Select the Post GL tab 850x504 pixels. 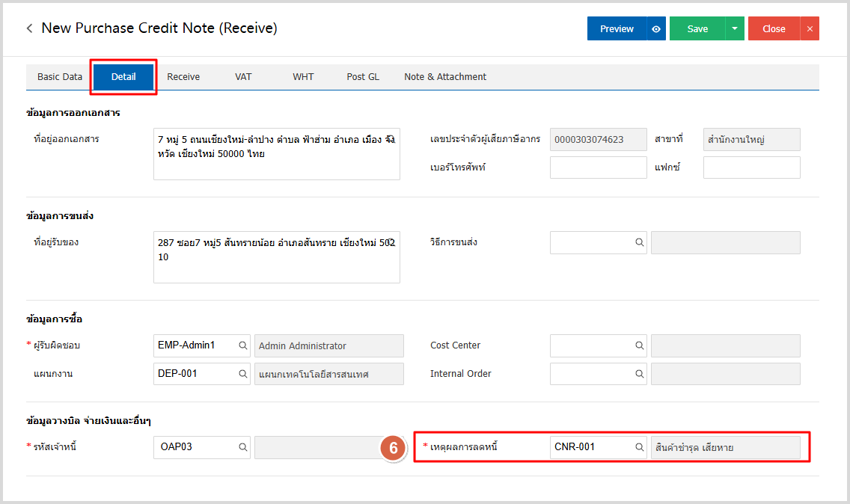(363, 77)
